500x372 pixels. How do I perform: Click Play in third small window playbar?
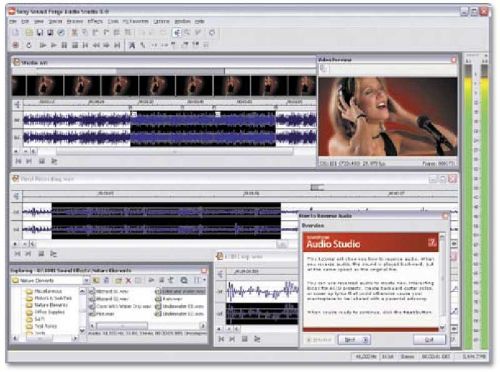pos(257,339)
